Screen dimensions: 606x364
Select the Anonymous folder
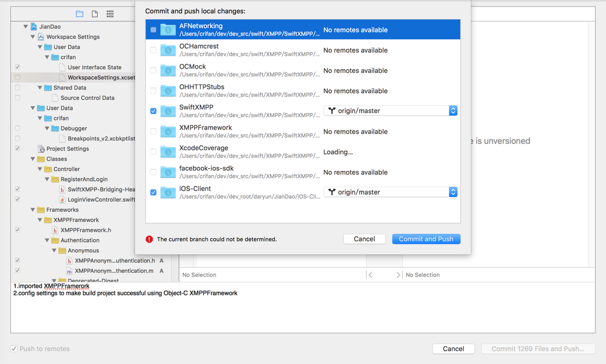83,250
